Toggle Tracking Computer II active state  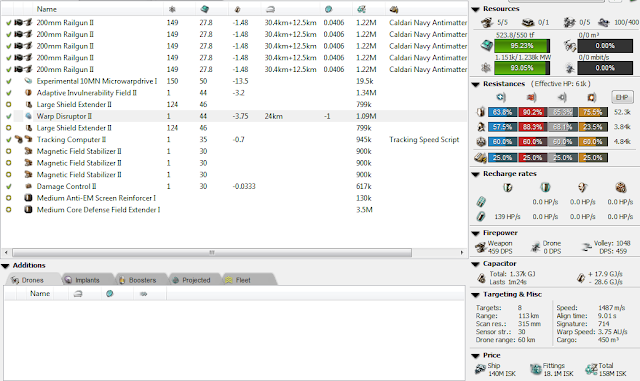click(x=8, y=140)
